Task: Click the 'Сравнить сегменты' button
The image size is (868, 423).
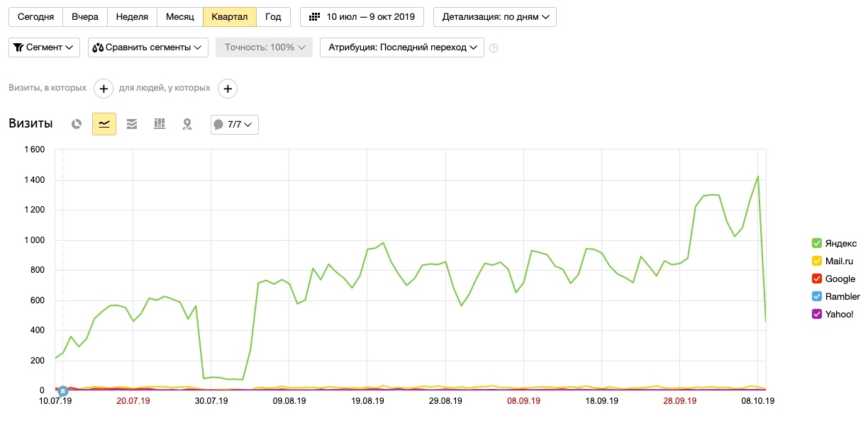Action: 148,47
